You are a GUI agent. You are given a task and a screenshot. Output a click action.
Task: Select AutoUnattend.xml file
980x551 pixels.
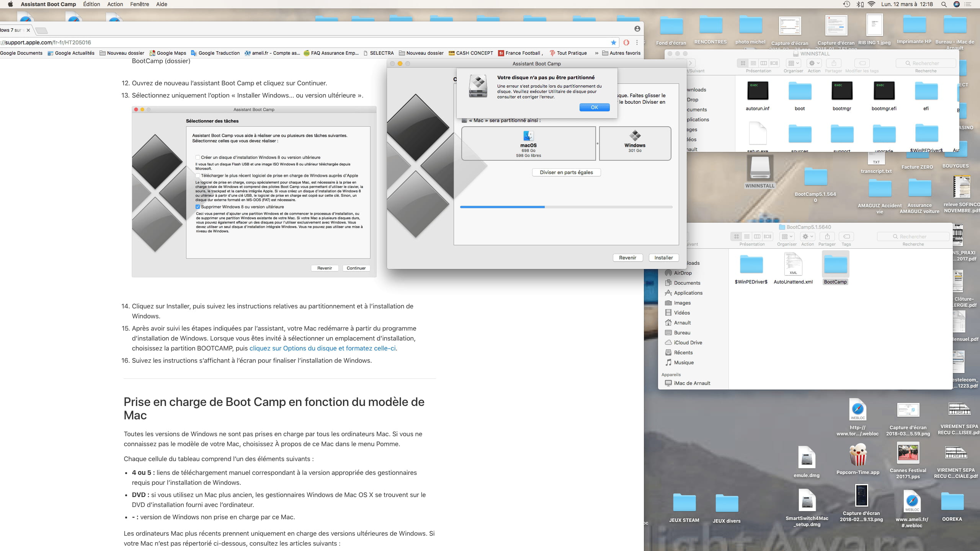793,268
